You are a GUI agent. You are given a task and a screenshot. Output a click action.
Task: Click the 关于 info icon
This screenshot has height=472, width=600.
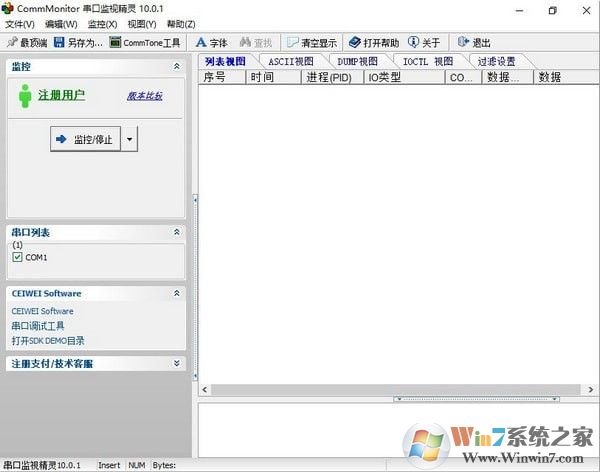click(414, 42)
